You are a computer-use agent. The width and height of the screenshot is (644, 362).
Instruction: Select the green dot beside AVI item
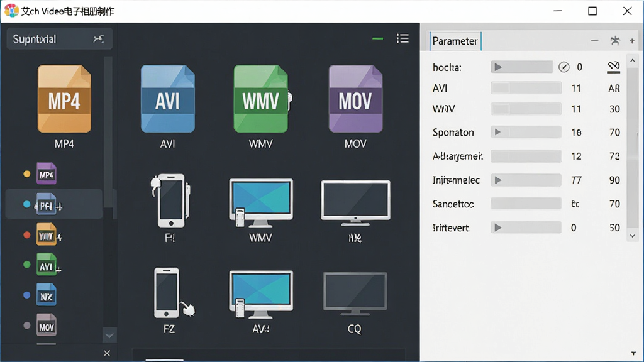click(26, 265)
